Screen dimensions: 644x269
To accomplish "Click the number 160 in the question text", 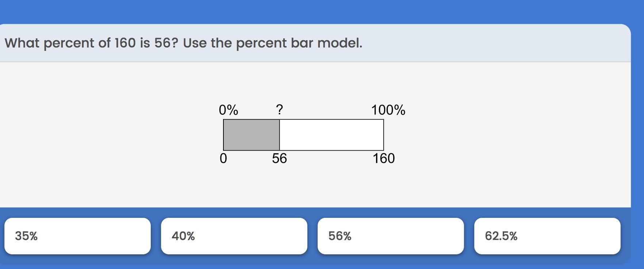I will [125, 43].
